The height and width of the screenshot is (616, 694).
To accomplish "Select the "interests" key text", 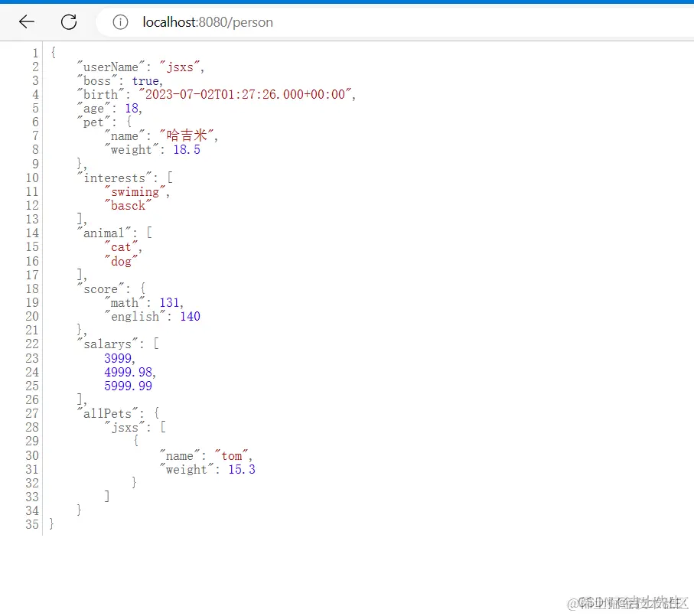I will pyautogui.click(x=115, y=178).
